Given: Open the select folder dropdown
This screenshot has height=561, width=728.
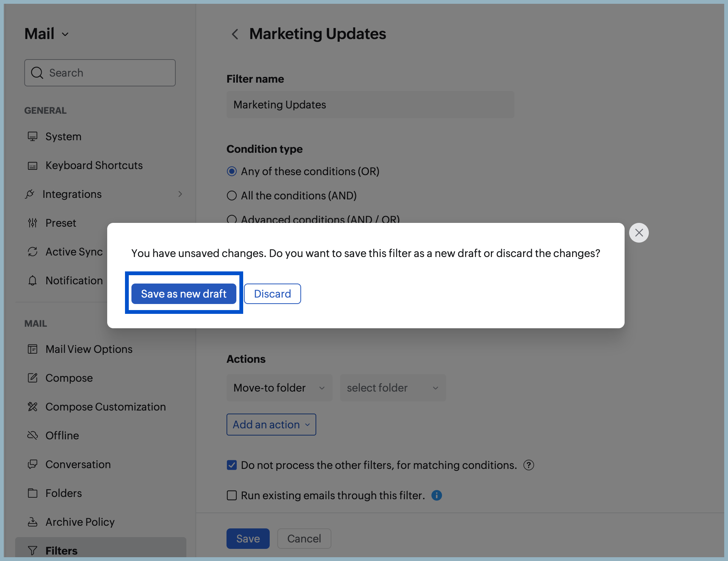Looking at the screenshot, I should click(392, 388).
